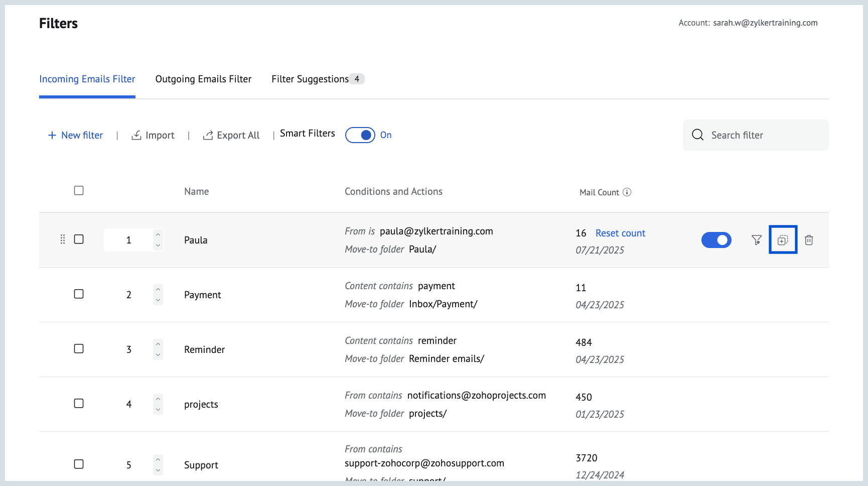Image resolution: width=868 pixels, height=486 pixels.
Task: Click the drag handle on Paula row
Action: (63, 239)
